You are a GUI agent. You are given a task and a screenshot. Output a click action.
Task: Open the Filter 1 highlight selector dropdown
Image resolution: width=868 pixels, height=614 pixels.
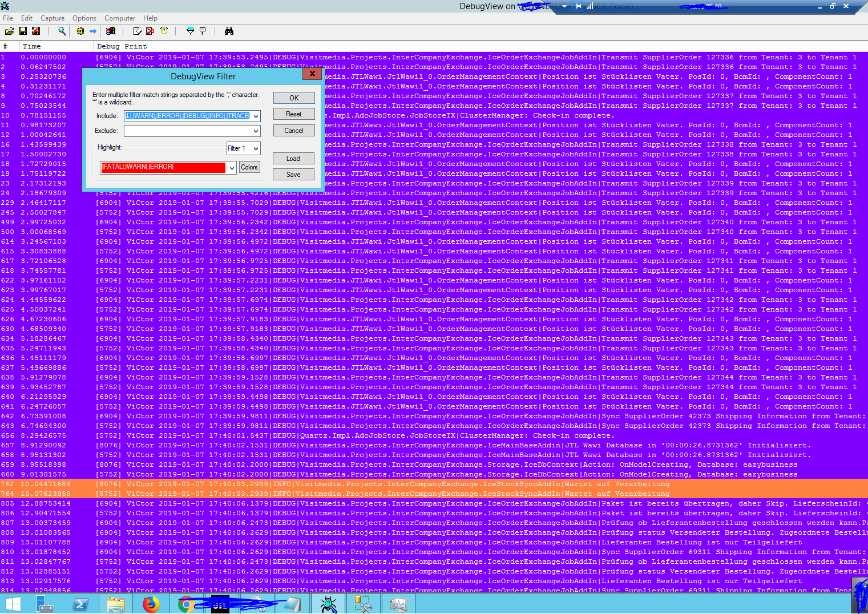256,148
